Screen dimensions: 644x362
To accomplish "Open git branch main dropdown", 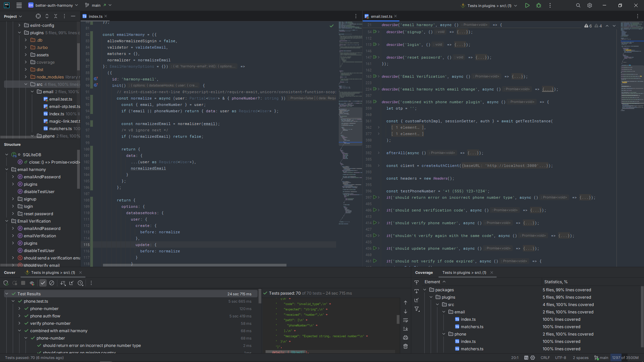I will [x=98, y=5].
